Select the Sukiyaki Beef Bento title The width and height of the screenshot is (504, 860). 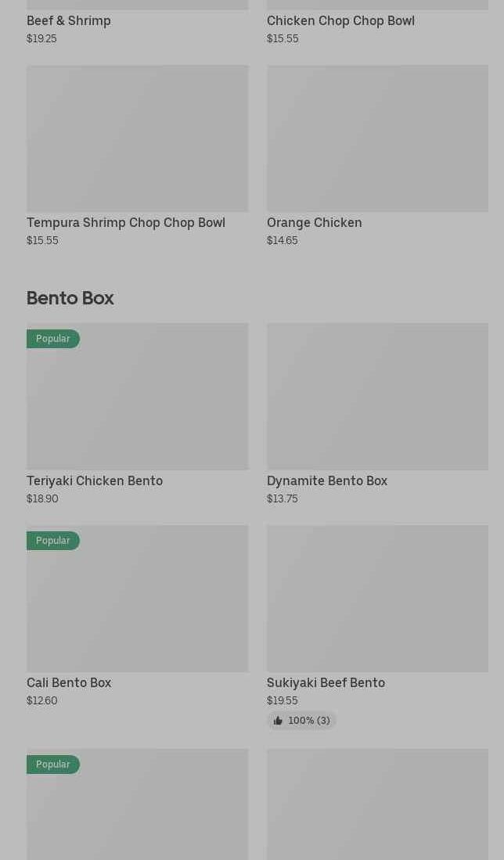(x=326, y=683)
